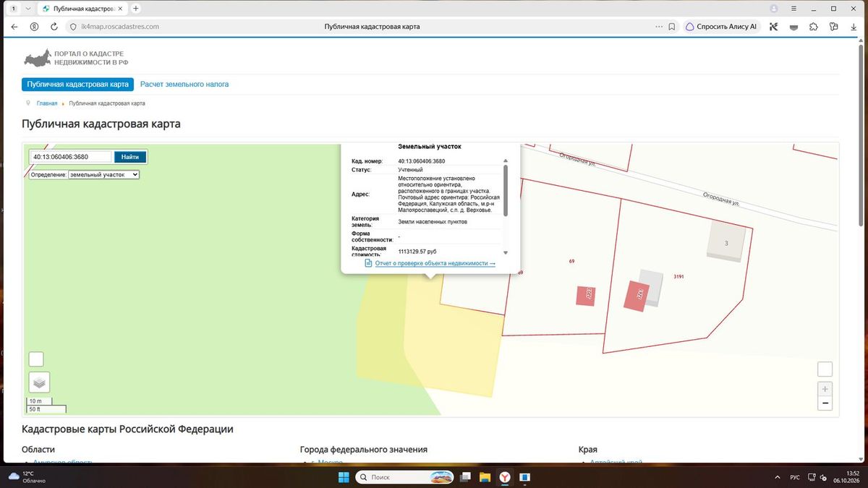Screen dimensions: 868x488
Task: Select the 'Публичная кадастровая карта' menu tab
Action: tap(77, 85)
